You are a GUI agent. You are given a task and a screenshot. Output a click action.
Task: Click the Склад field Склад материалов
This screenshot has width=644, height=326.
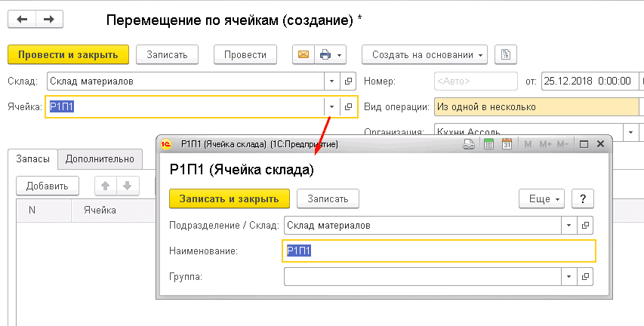pyautogui.click(x=186, y=81)
